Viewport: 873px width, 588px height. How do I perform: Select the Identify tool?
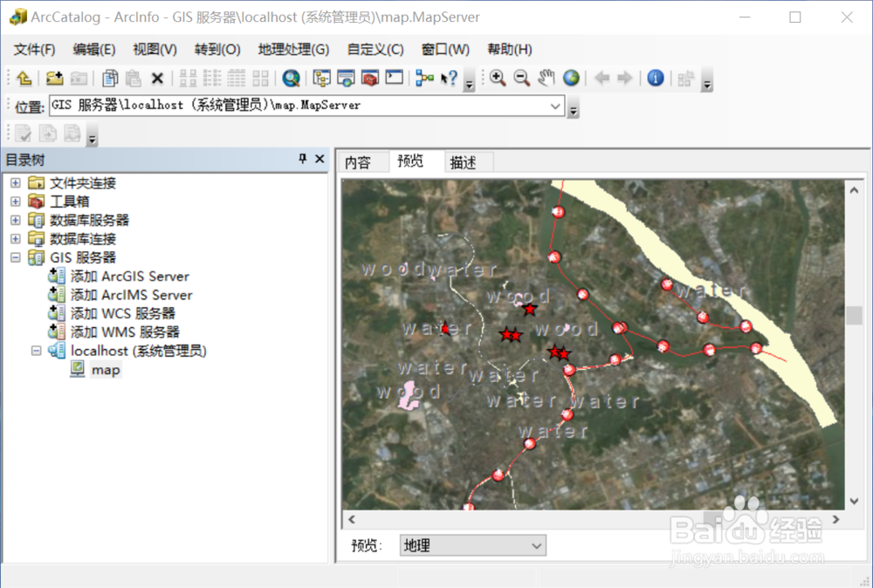pyautogui.click(x=656, y=79)
